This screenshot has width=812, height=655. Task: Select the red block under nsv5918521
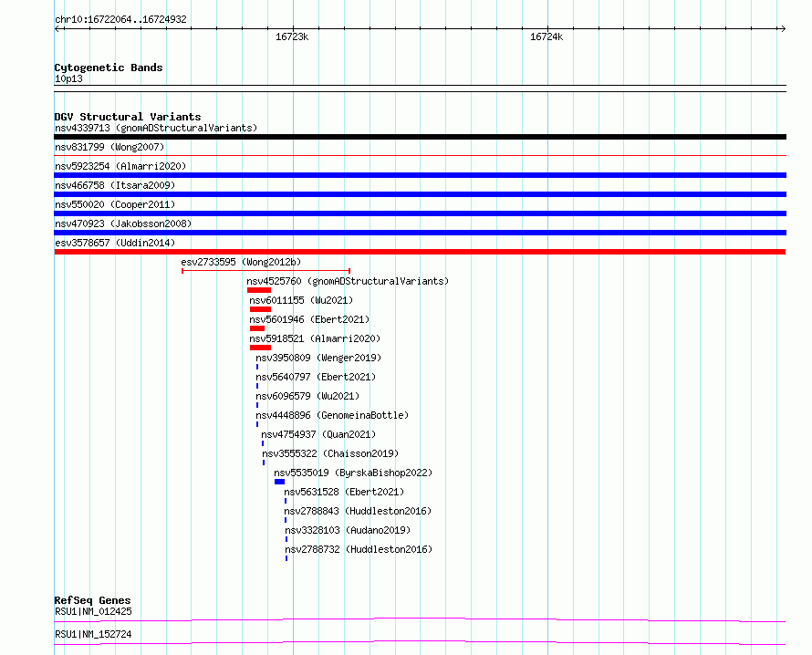pos(261,348)
